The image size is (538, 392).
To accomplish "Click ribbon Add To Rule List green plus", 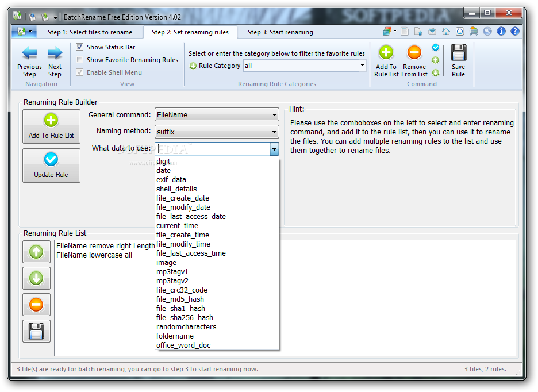I will tap(386, 52).
